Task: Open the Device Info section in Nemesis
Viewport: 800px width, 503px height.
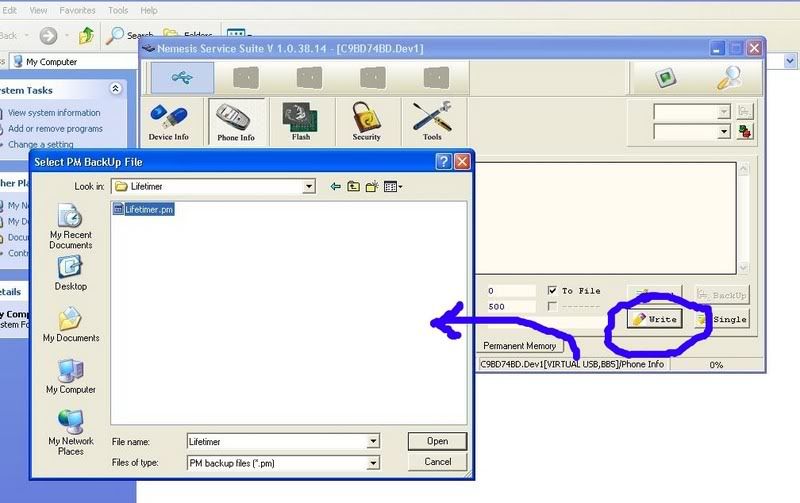Action: (x=168, y=122)
